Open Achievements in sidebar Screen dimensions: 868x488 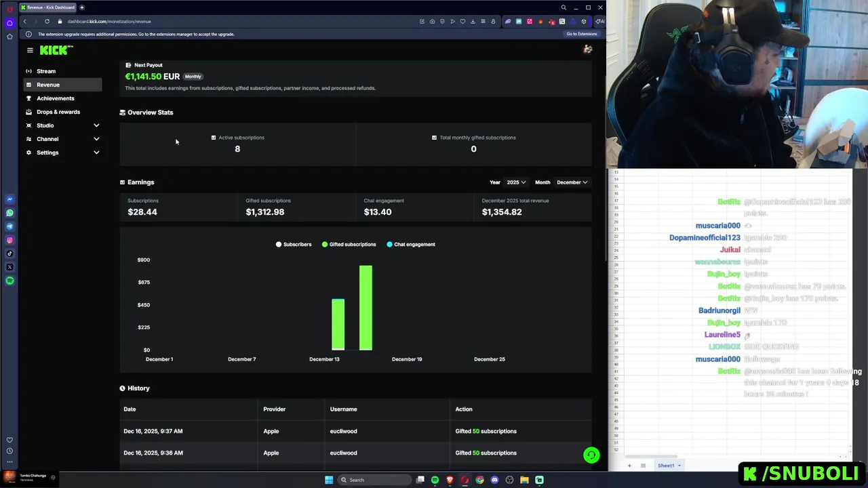click(62, 98)
